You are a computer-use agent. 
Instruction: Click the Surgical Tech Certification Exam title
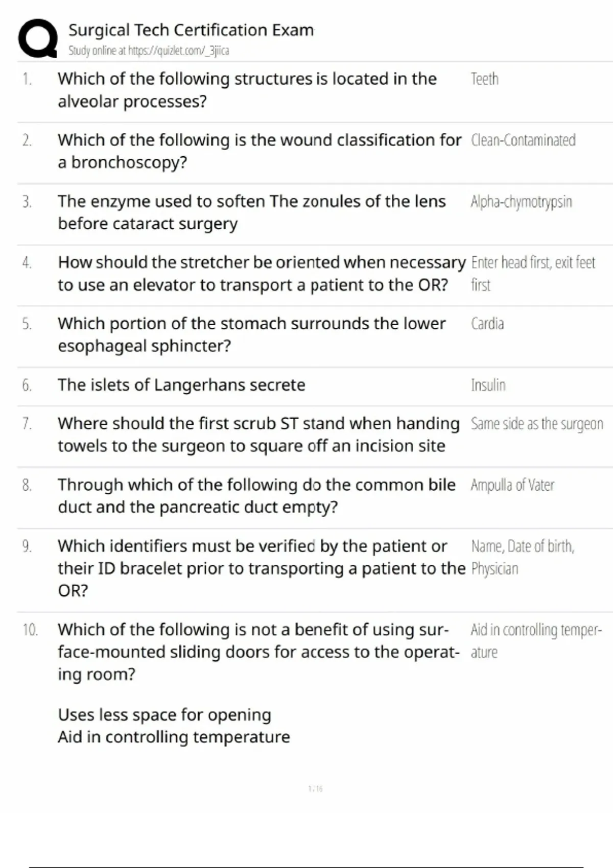click(x=191, y=30)
